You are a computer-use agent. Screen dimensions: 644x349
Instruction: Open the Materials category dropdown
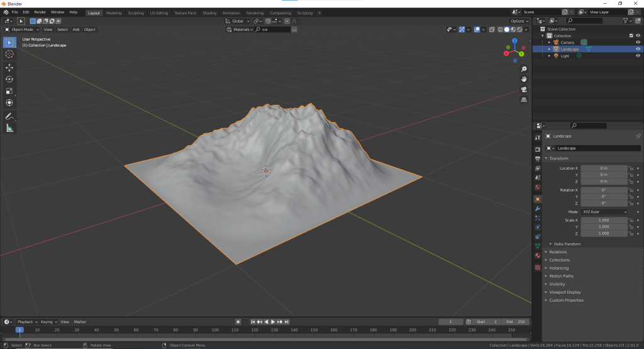click(240, 30)
